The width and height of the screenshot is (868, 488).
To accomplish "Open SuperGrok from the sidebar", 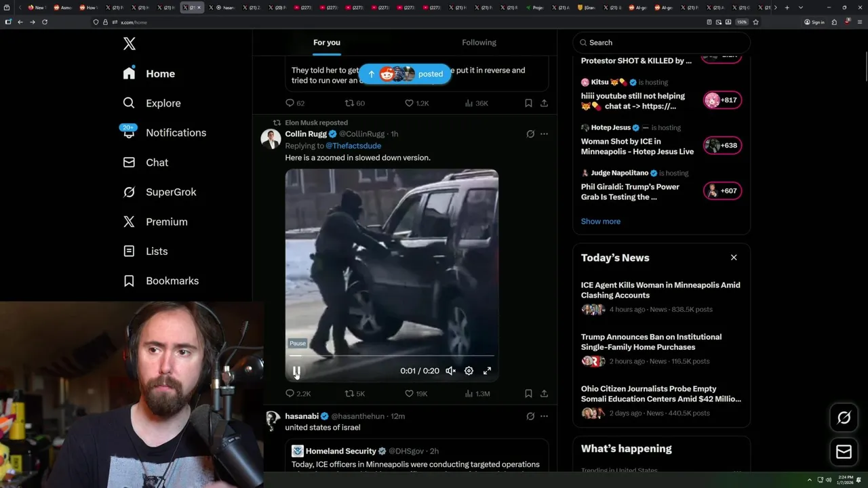I will click(x=159, y=192).
